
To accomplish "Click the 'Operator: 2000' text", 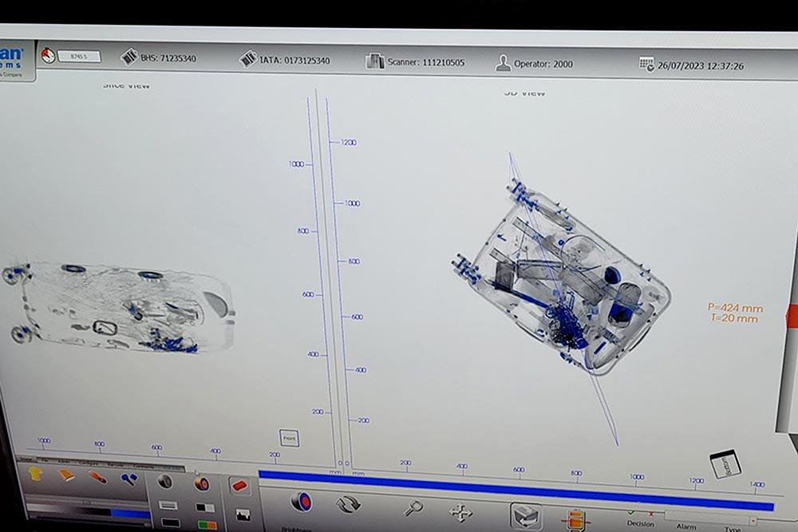I will coord(543,64).
